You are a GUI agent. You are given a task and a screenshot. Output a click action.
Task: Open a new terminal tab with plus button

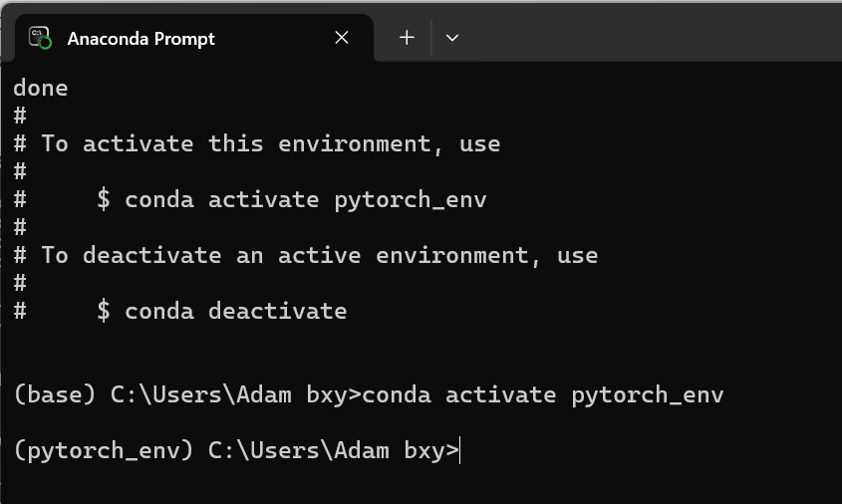click(407, 38)
